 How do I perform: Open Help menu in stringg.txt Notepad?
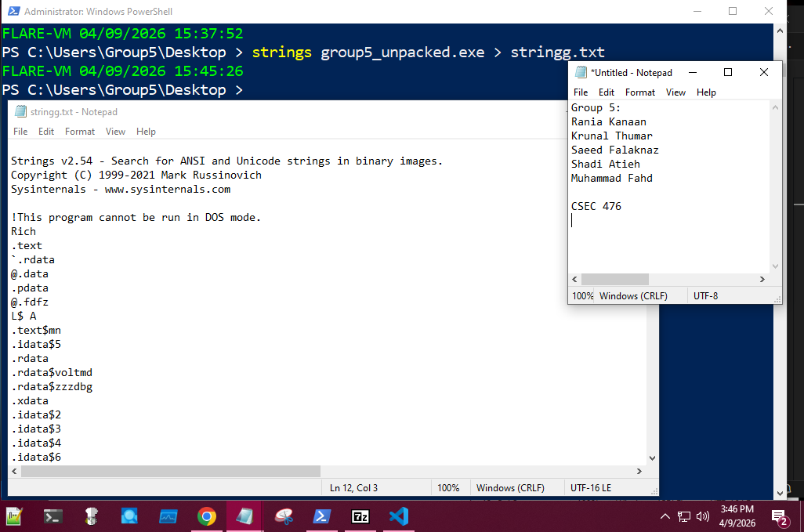pyautogui.click(x=146, y=132)
